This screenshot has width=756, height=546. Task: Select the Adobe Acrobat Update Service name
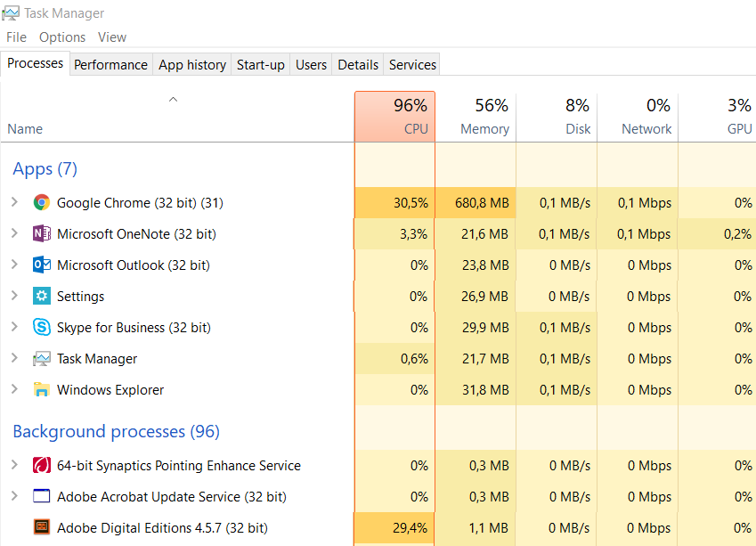click(x=172, y=496)
